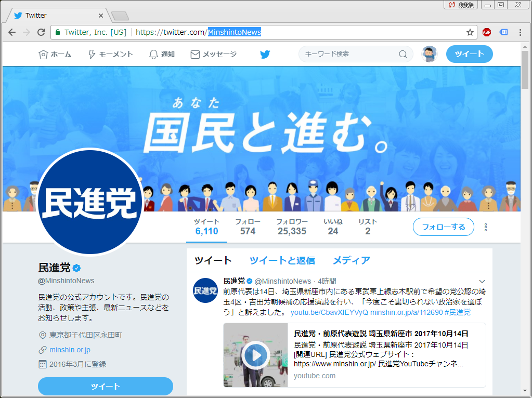
Task: Go back with the browser back arrow
Action: click(x=12, y=32)
